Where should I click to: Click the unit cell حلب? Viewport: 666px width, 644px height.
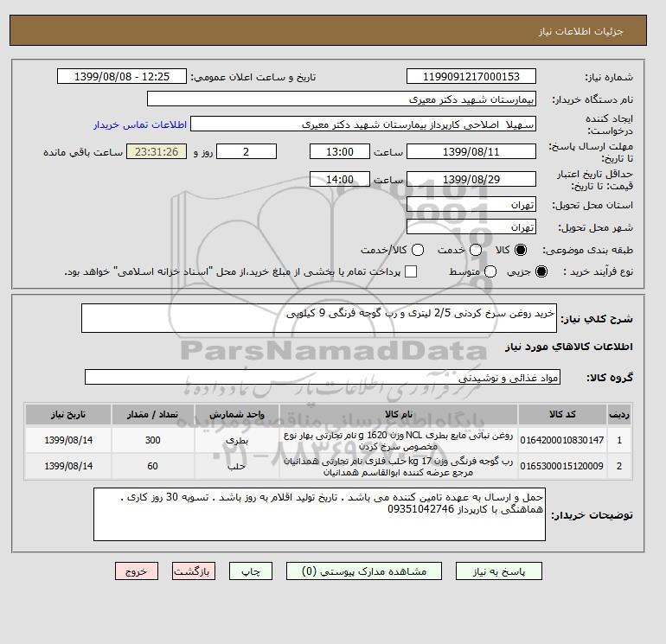237,466
